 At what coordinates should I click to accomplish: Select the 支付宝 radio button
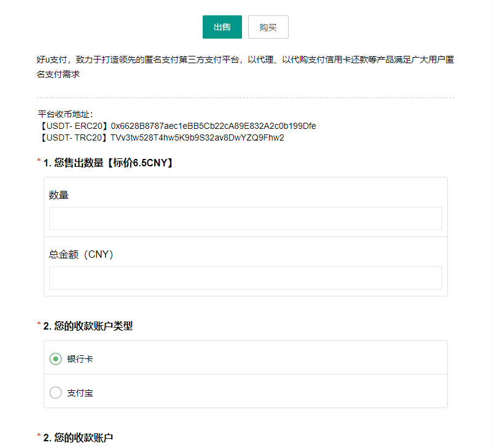coord(56,392)
